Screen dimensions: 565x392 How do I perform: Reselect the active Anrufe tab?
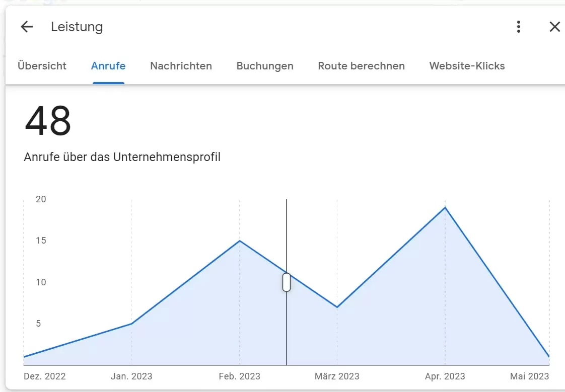coord(108,65)
